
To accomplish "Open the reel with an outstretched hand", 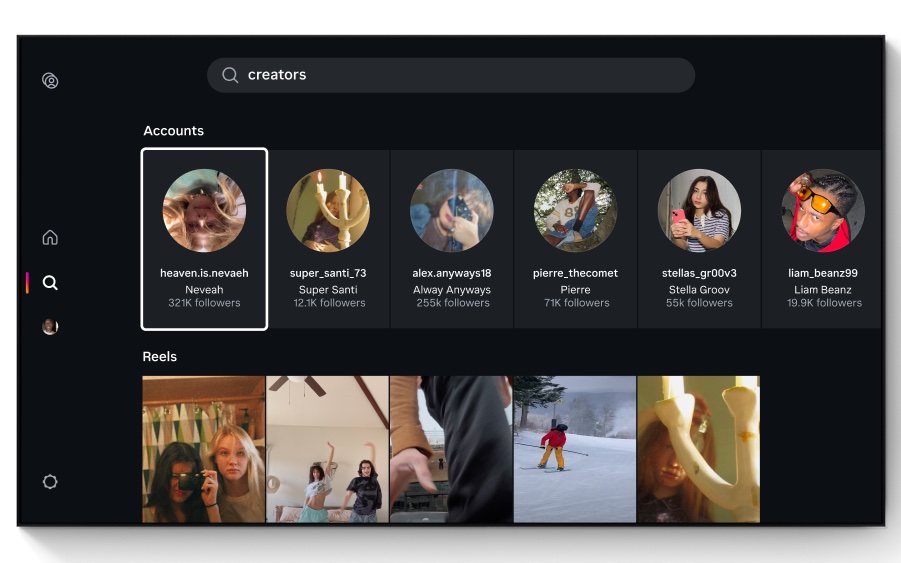I will pyautogui.click(x=451, y=449).
